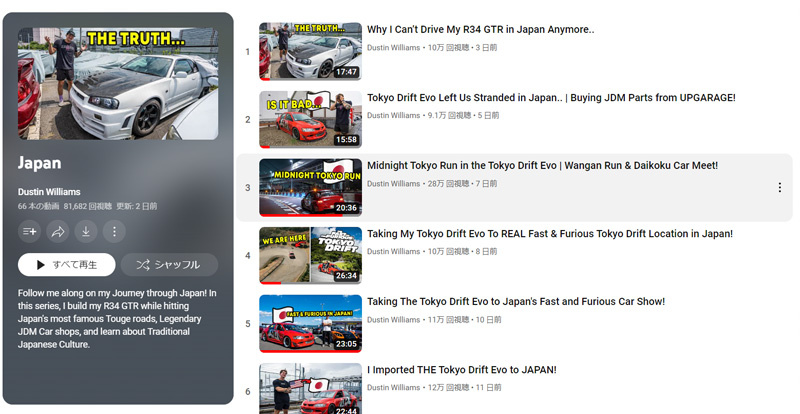Click Dustin Williams channel under Stranded video
Image resolution: width=800 pixels, height=414 pixels.
click(393, 115)
